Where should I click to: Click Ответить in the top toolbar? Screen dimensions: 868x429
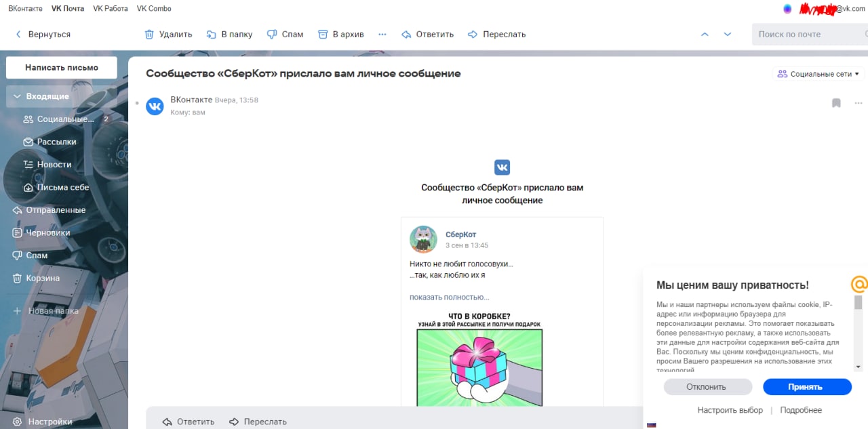coord(427,34)
